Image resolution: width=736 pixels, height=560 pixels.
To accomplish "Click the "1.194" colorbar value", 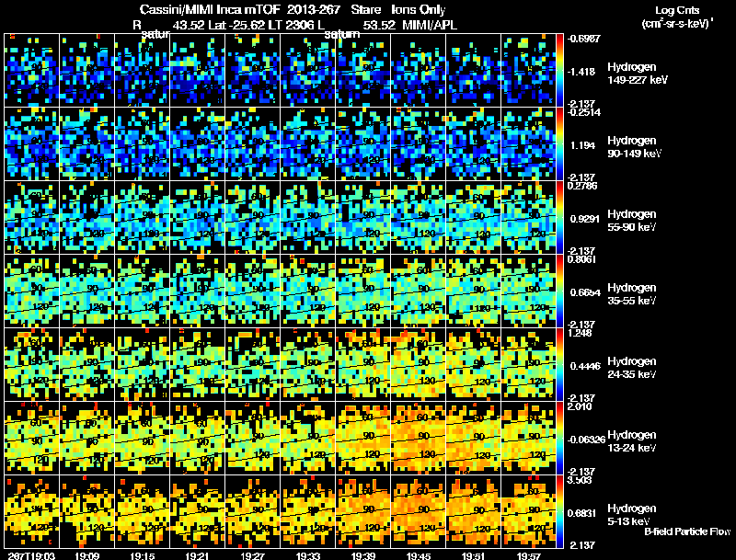I will [x=582, y=145].
